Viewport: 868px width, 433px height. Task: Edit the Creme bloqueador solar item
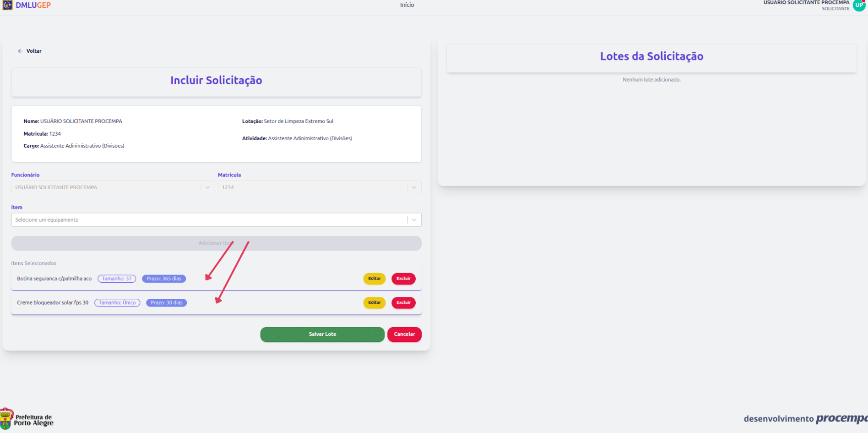[374, 302]
